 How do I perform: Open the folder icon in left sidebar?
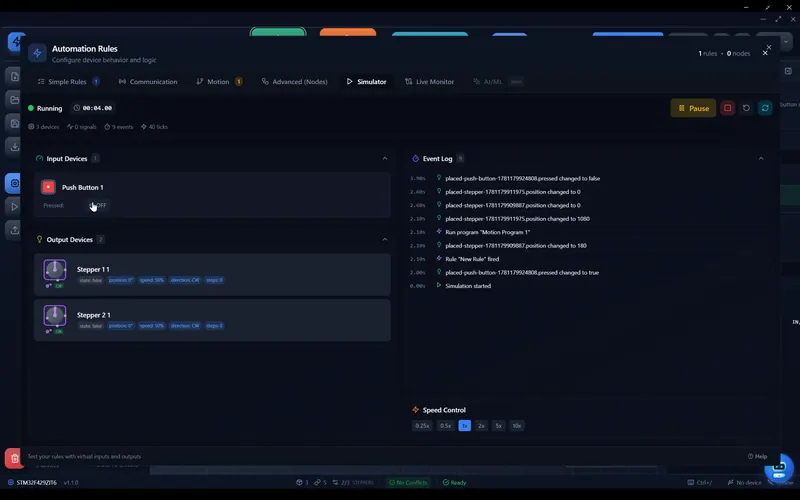(15, 99)
